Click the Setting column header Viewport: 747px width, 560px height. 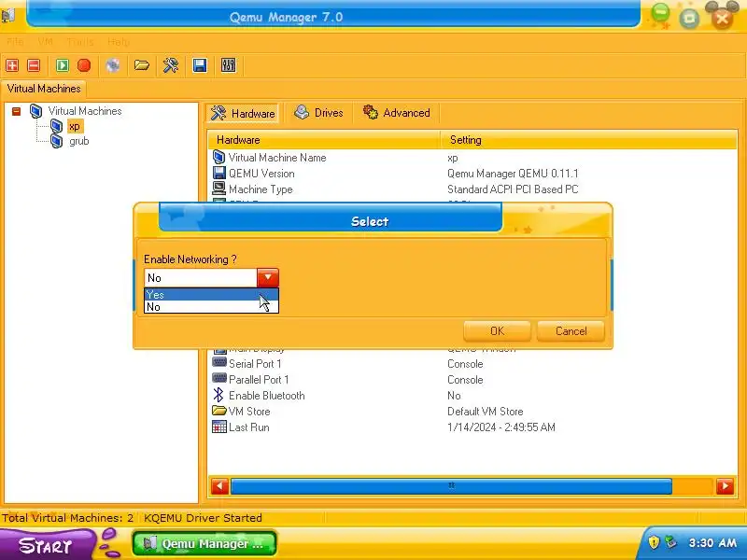[x=589, y=140]
